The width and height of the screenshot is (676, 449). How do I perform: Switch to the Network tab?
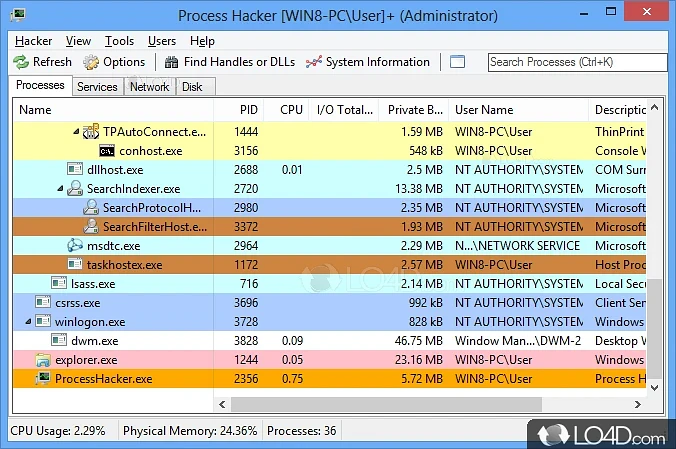click(149, 87)
